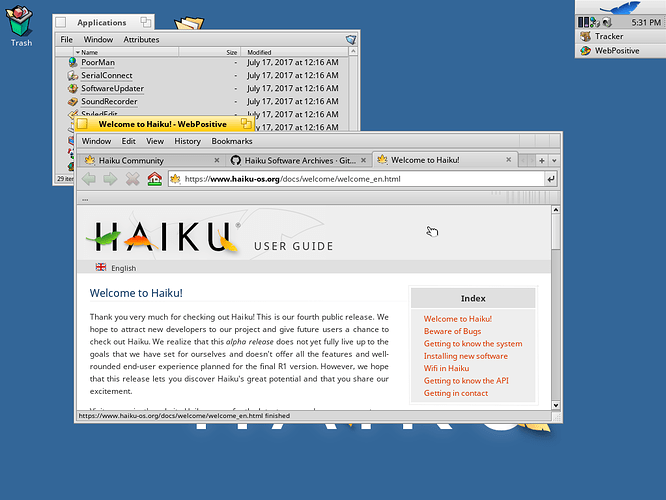Screen dimensions: 666x500
Task: Open the Wifi in Haiku link
Action: point(446,368)
